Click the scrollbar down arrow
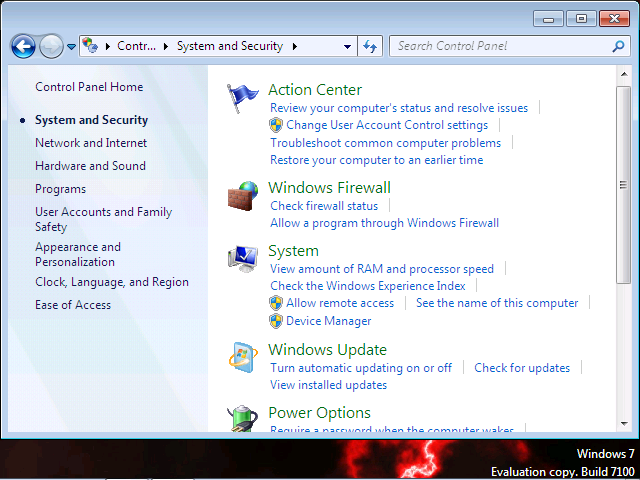Image resolution: width=640 pixels, height=480 pixels. tap(623, 424)
